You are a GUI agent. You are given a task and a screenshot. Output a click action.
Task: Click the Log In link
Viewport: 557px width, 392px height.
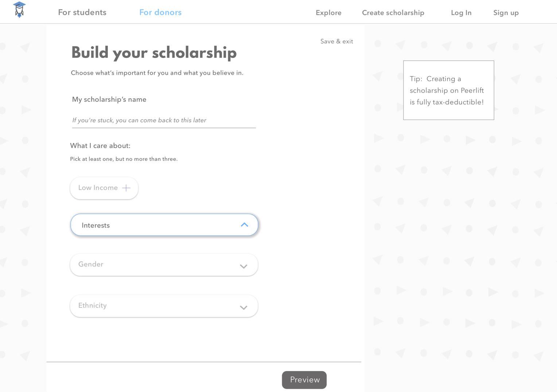coord(461,12)
